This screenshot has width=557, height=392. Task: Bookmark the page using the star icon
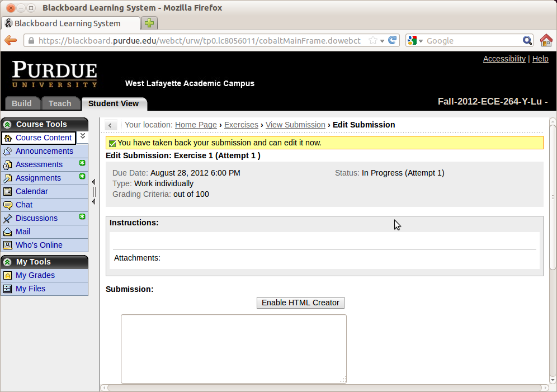point(372,40)
